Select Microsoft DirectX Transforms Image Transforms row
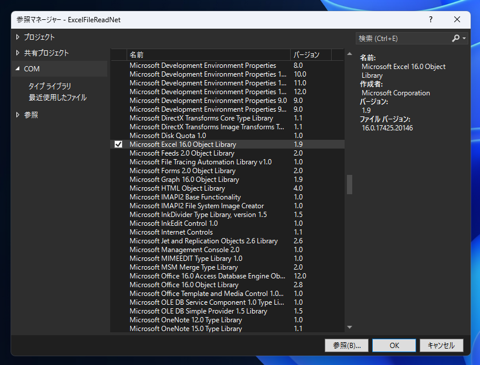 (x=227, y=127)
